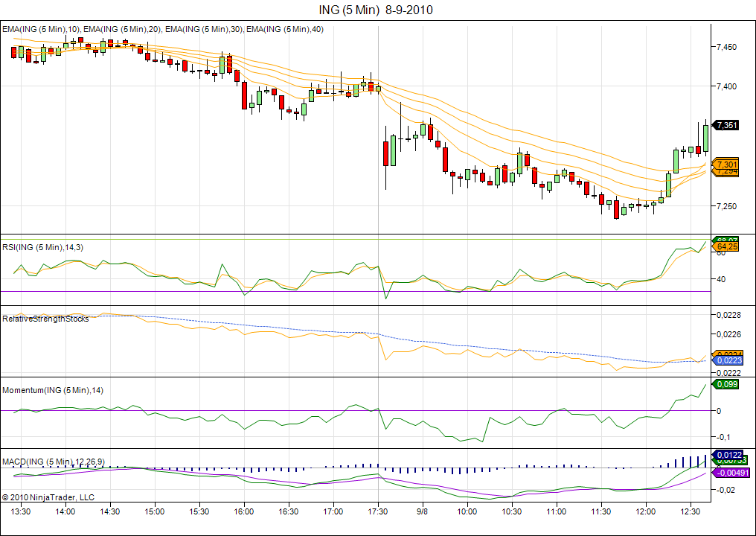This screenshot has height=536, width=756.
Task: Click the dark blue 0,0122 MACD marker
Action: coord(728,455)
